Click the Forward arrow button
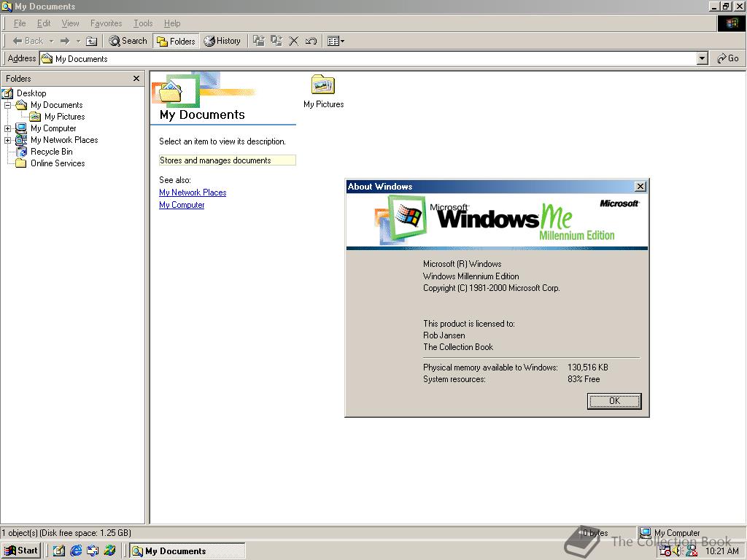747x560 pixels. 65,41
